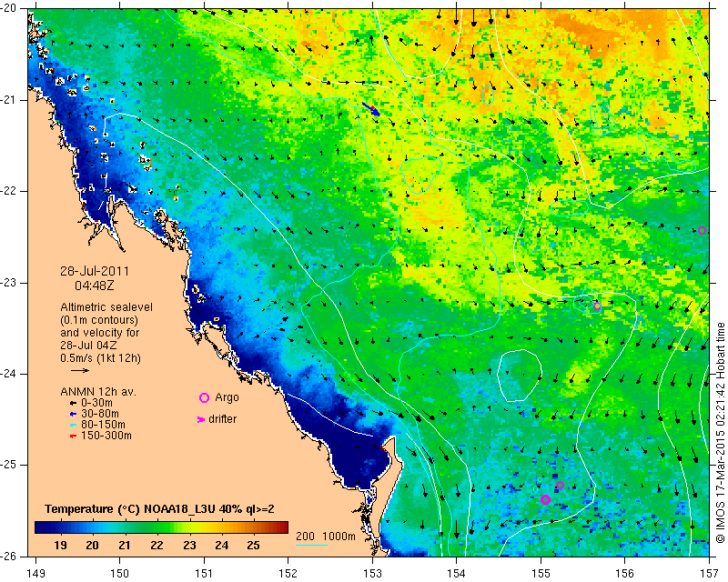Click the magenta Argo circle legend symbol

(x=204, y=397)
